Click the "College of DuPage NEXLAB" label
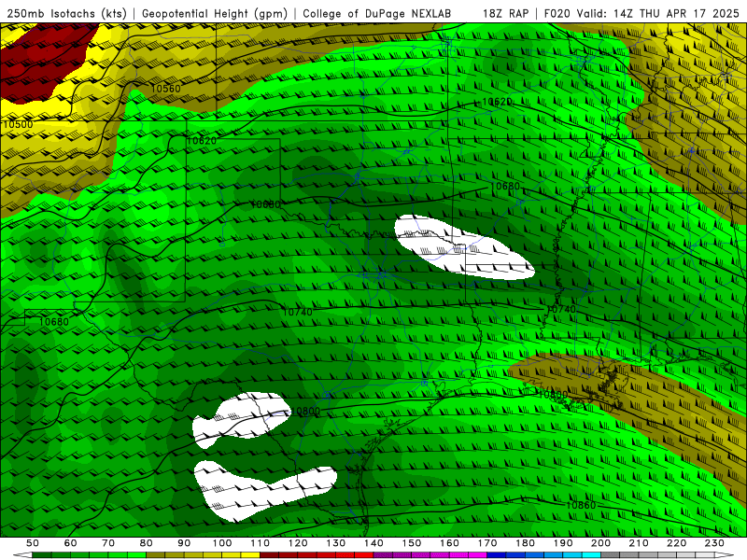Screen dimensions: 747x560 click(377, 14)
